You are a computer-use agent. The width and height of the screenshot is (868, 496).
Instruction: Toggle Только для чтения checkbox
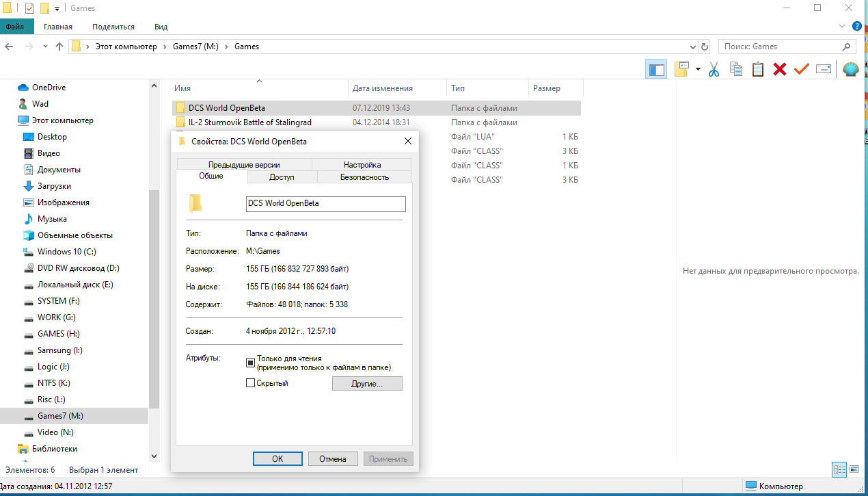point(250,363)
